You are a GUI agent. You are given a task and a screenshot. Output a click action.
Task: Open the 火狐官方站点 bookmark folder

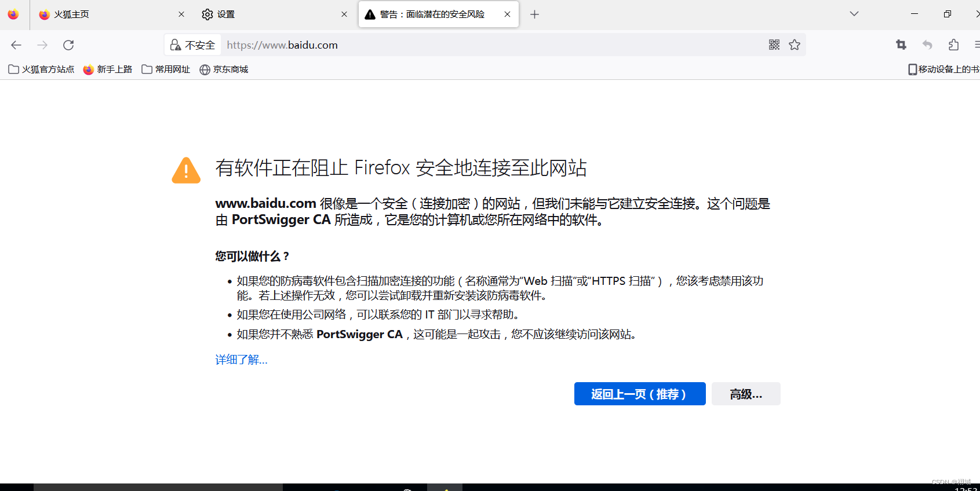41,69
